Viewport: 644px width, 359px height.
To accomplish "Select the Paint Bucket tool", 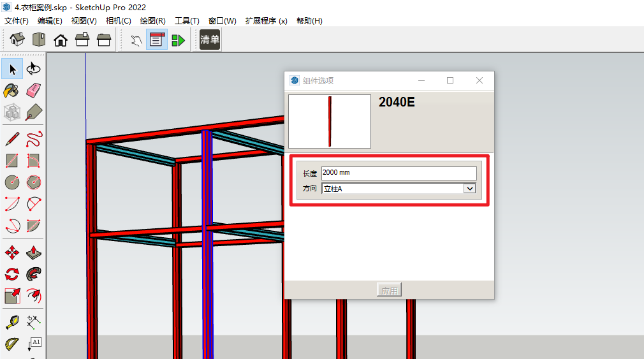I will coord(12,91).
